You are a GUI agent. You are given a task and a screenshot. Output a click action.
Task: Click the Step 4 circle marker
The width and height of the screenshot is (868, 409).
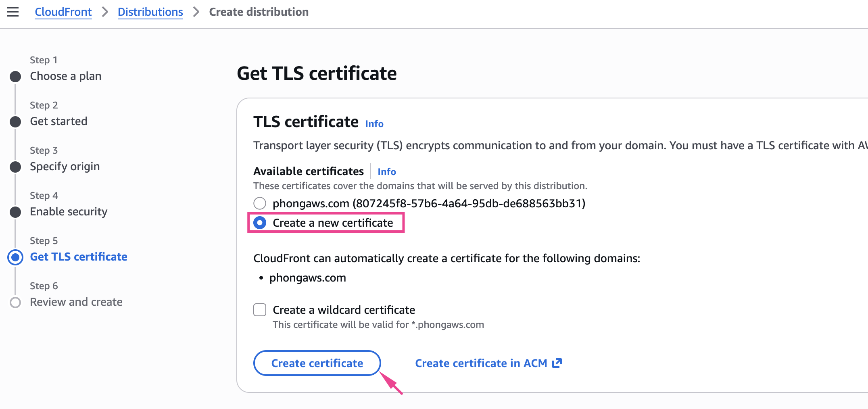[15, 212]
